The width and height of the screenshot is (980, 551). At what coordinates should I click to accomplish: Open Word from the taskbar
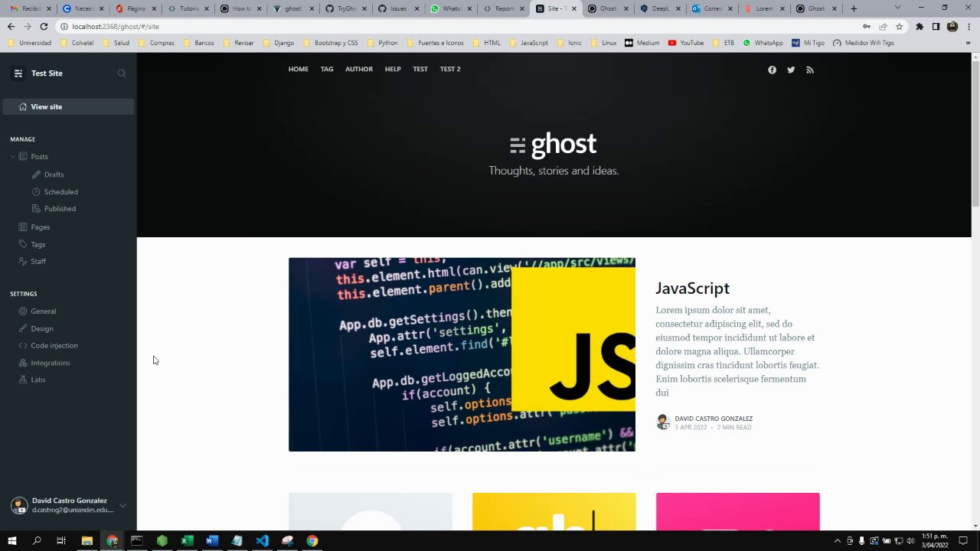tap(212, 541)
